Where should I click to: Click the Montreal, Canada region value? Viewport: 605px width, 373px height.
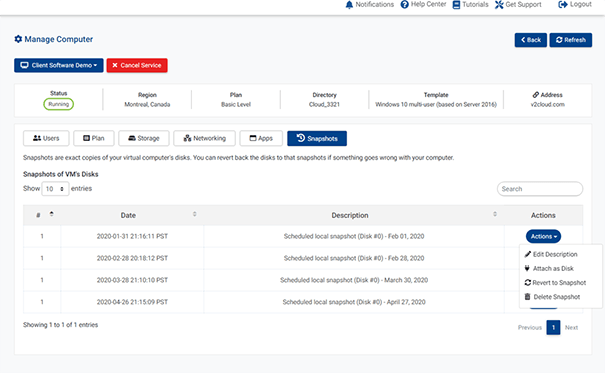click(x=147, y=105)
